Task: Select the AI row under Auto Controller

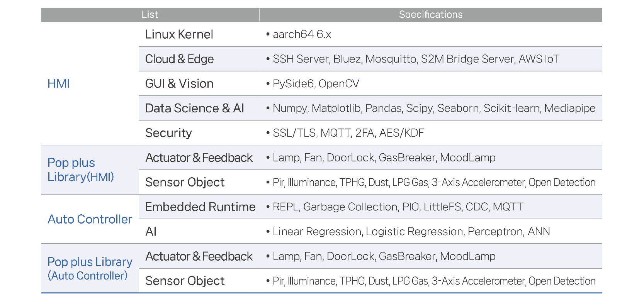Action: coord(151,232)
